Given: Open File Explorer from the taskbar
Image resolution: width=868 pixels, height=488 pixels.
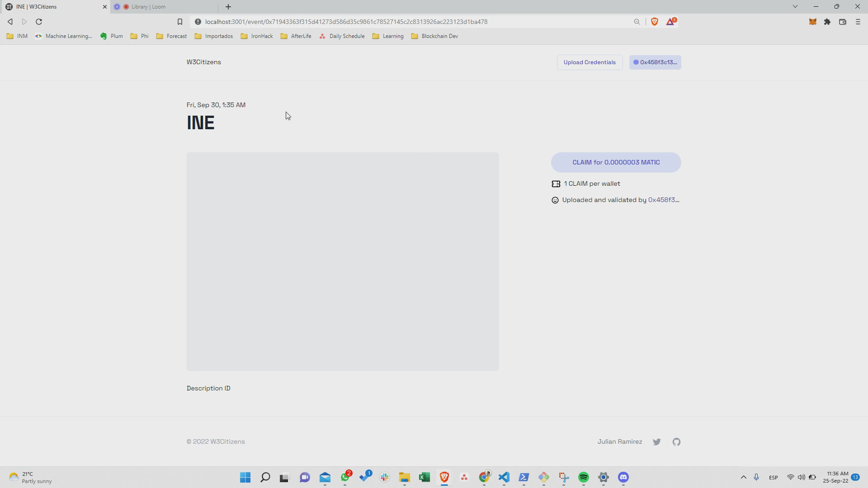Looking at the screenshot, I should (404, 477).
